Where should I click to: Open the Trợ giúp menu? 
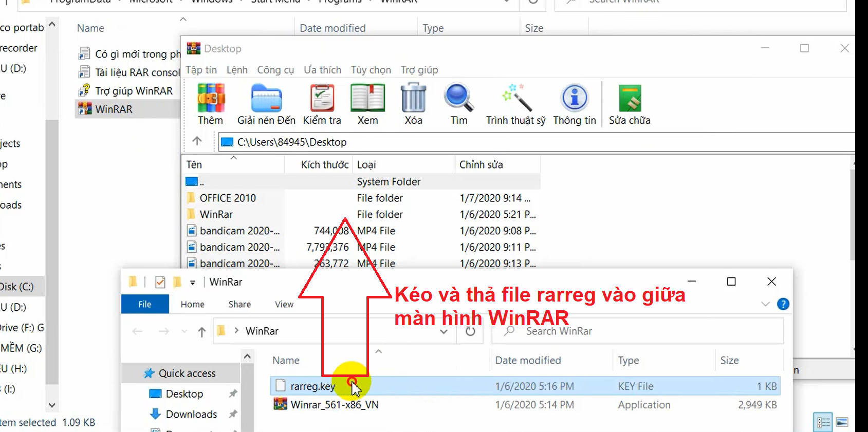pyautogui.click(x=419, y=70)
